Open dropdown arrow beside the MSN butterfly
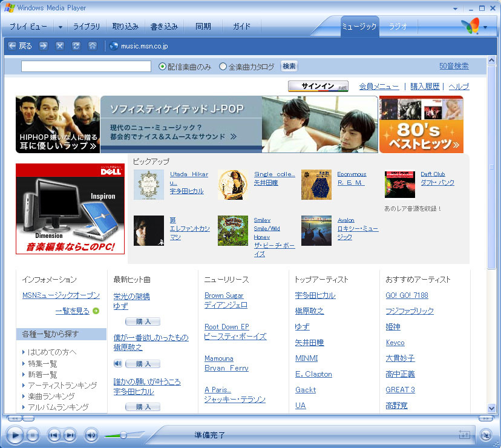The height and width of the screenshot is (448, 501). [x=485, y=27]
